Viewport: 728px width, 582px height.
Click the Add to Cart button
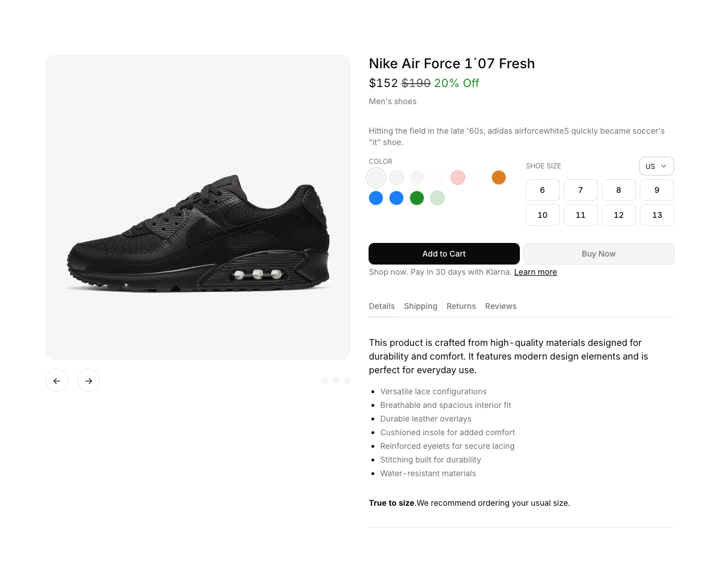point(444,254)
